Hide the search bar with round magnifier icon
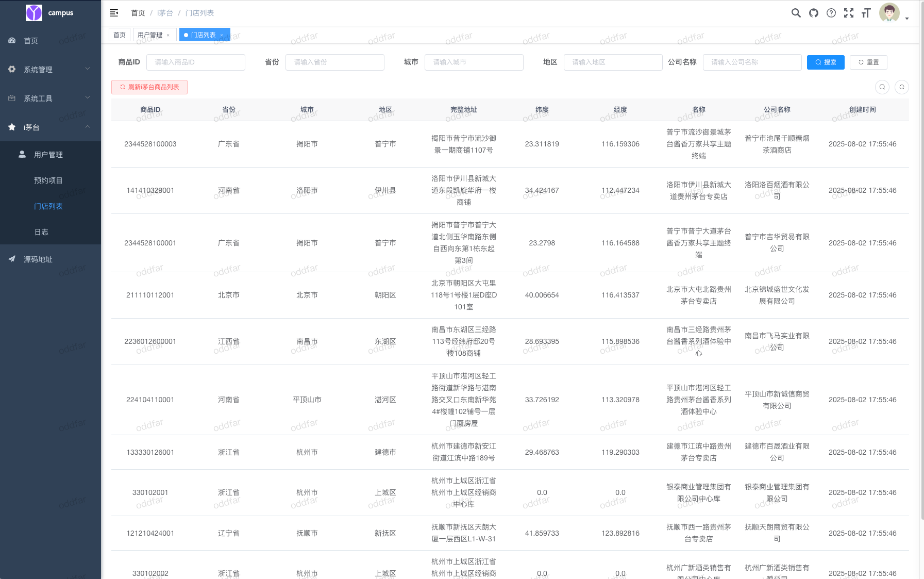924x579 pixels. [x=882, y=87]
